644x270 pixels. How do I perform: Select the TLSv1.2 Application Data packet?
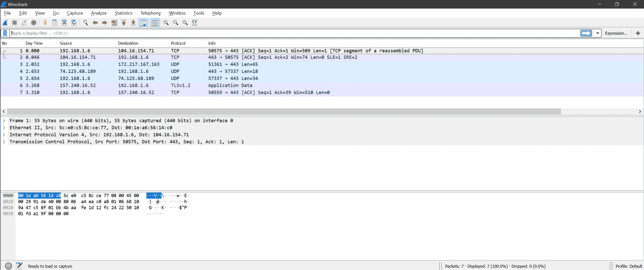tap(322, 85)
